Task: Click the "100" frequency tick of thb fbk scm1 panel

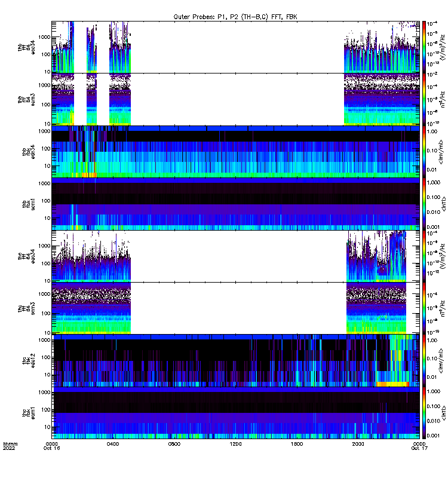Action: coord(46,201)
